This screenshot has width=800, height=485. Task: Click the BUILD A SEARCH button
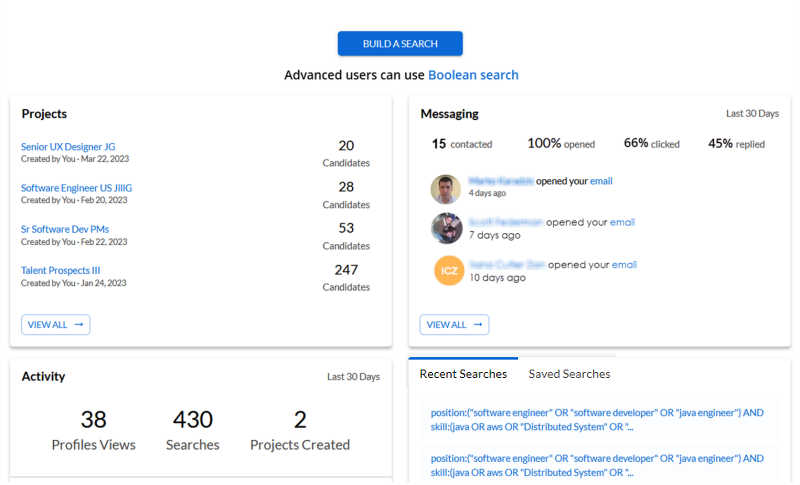tap(400, 44)
